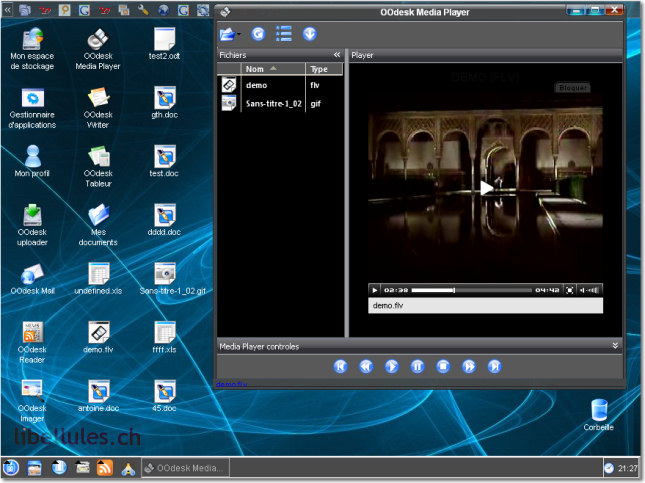The width and height of the screenshot is (645, 483).
Task: Click the demo.flv title field
Action: click(x=485, y=305)
